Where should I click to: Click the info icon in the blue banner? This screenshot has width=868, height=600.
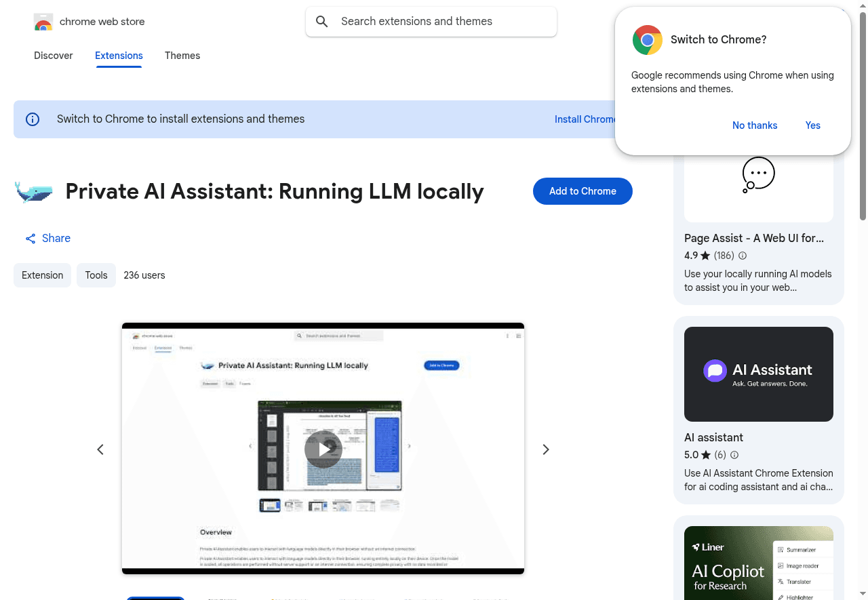click(x=32, y=119)
